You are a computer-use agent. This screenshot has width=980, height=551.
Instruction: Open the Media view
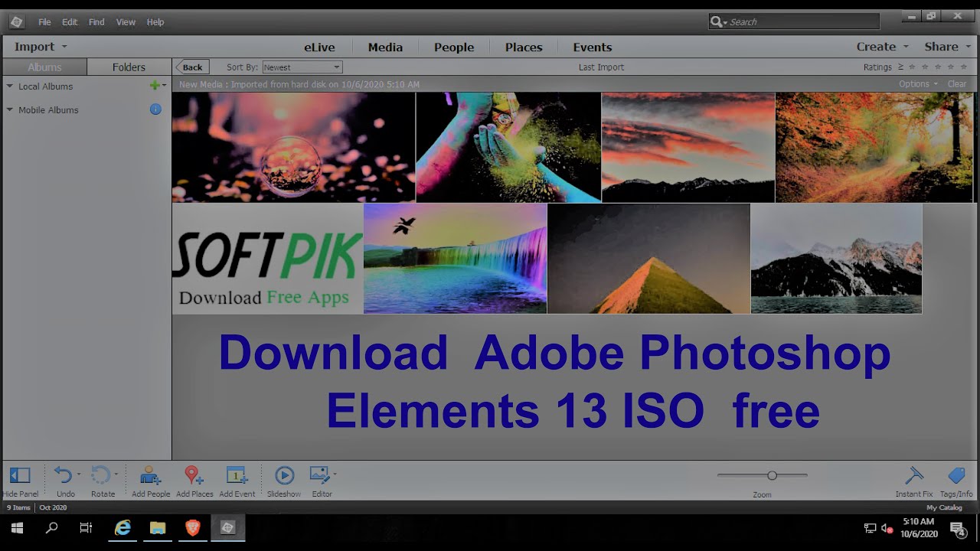[x=385, y=47]
